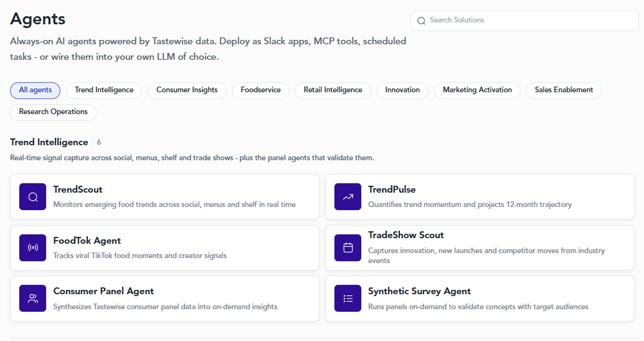Click the TradeShow Scout calendar icon
Image resolution: width=644 pixels, height=341 pixels.
click(x=348, y=247)
